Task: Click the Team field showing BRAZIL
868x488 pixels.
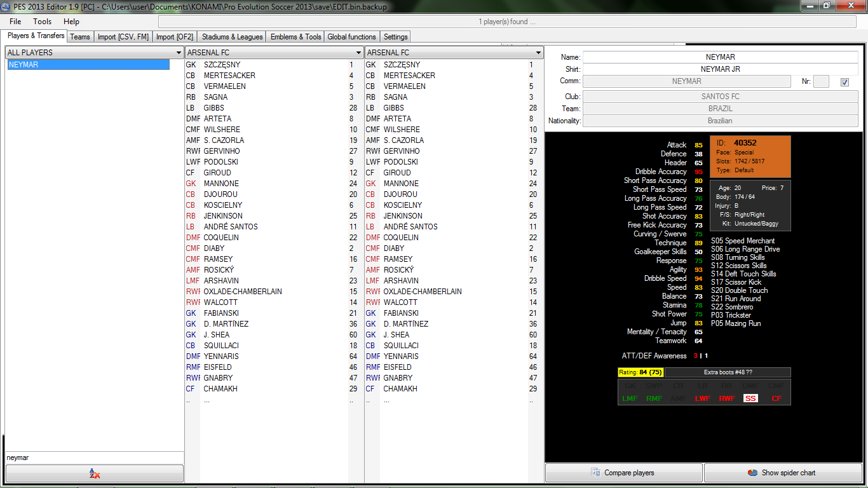Action: coord(721,109)
